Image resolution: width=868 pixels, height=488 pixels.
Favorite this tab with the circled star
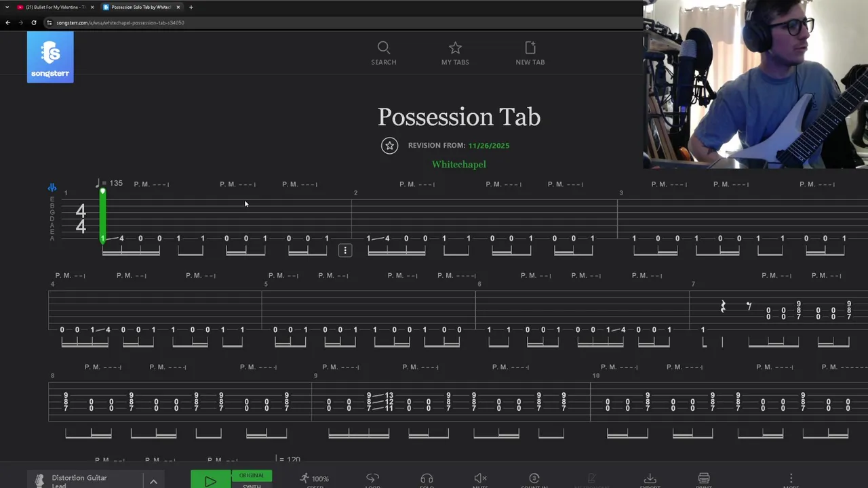coord(389,146)
